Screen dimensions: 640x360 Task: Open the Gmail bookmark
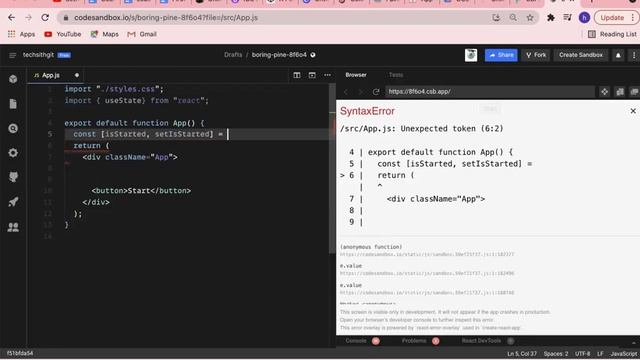coord(142,34)
